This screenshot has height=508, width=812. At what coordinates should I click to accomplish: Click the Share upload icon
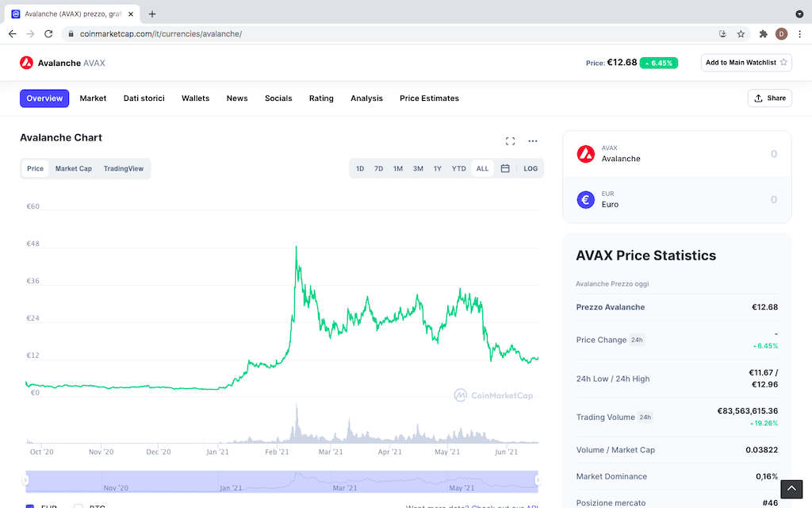759,98
